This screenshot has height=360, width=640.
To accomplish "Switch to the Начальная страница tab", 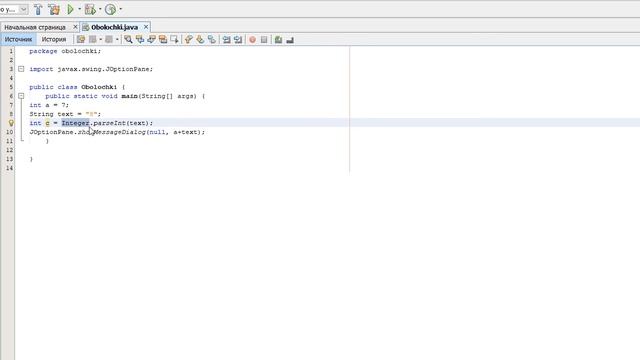I will pyautogui.click(x=35, y=27).
